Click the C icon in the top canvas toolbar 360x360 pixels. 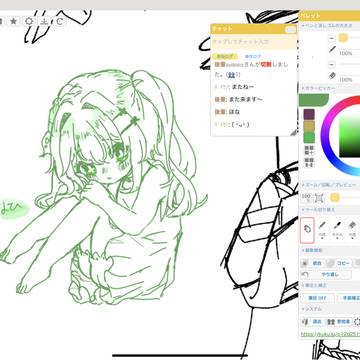pyautogui.click(x=60, y=22)
